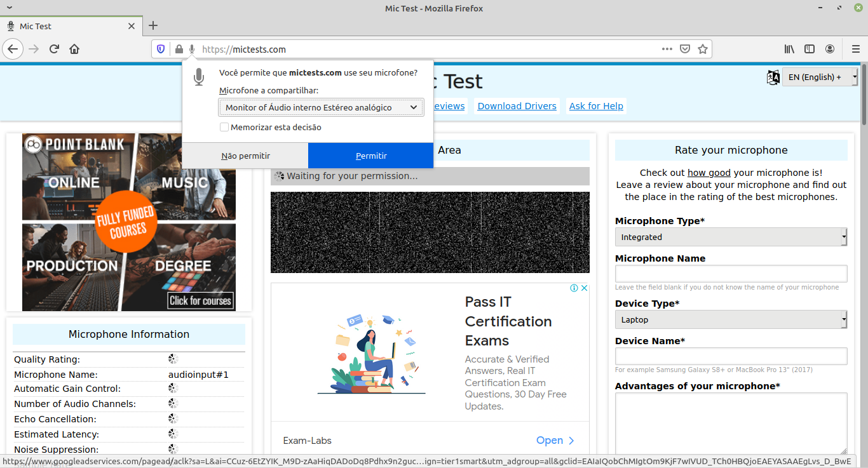This screenshot has height=468, width=868.
Task: Click the 'Click for courses' ad button
Action: click(201, 300)
